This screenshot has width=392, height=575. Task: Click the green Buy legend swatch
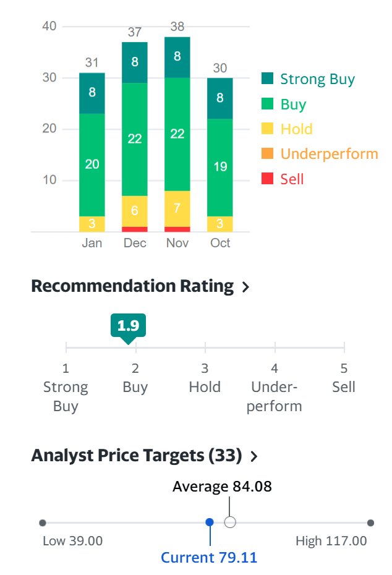coord(267,104)
